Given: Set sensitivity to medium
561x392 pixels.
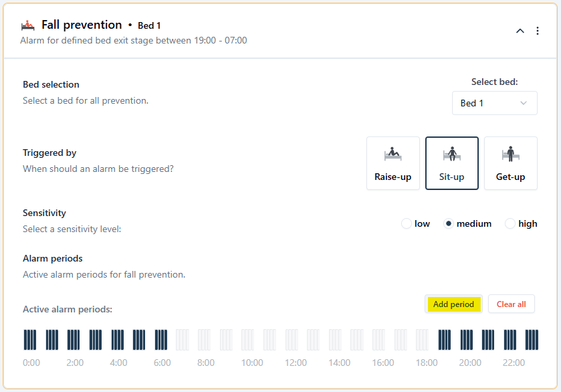Looking at the screenshot, I should pyautogui.click(x=449, y=224).
